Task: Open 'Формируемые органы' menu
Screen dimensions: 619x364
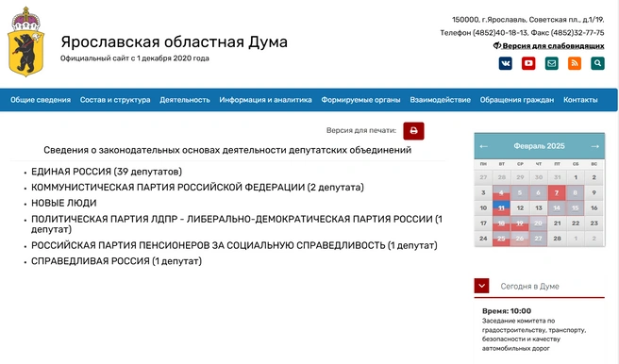Action: (x=360, y=100)
